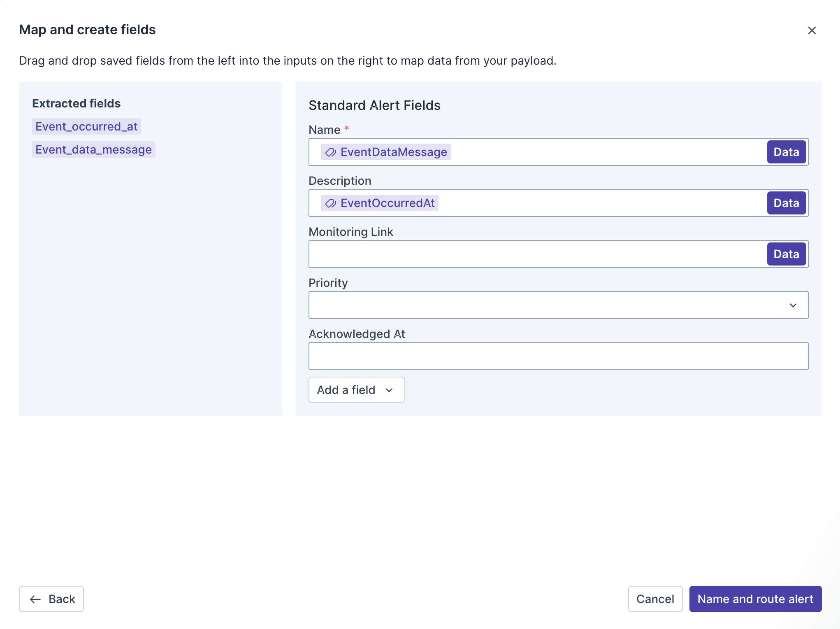Expand the Add a field dropdown

pyautogui.click(x=356, y=390)
